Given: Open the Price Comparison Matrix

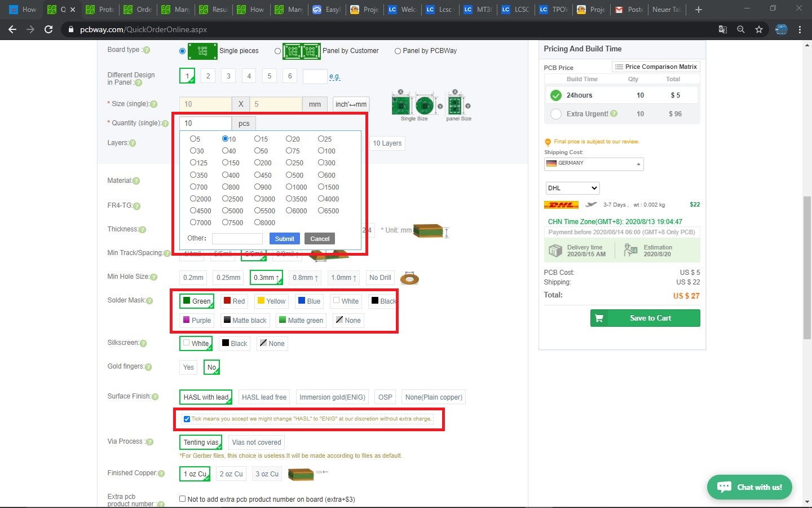Looking at the screenshot, I should 656,67.
